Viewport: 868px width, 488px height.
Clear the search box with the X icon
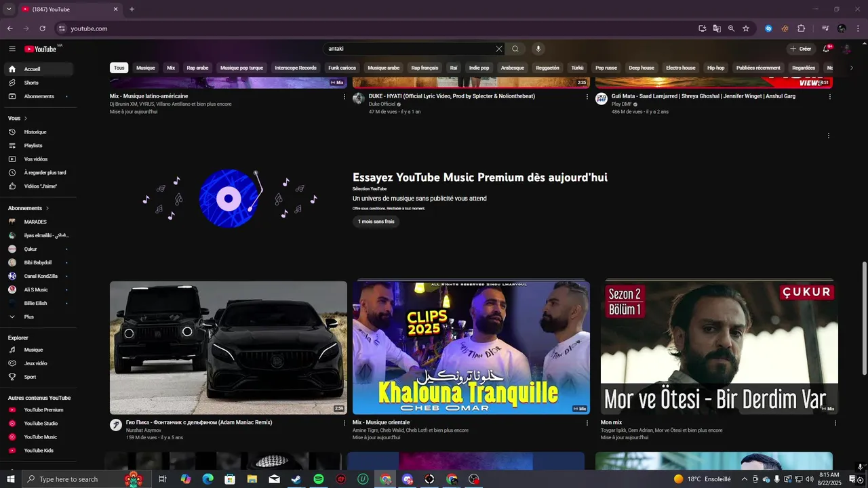click(x=499, y=49)
